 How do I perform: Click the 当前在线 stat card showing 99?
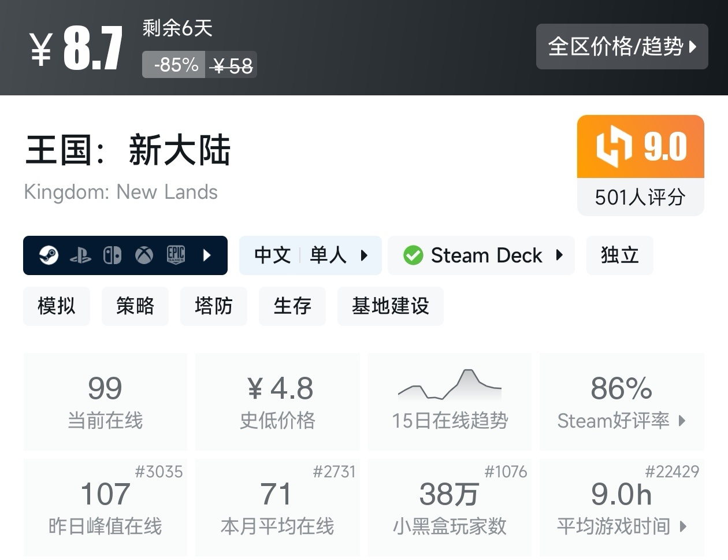pos(105,401)
